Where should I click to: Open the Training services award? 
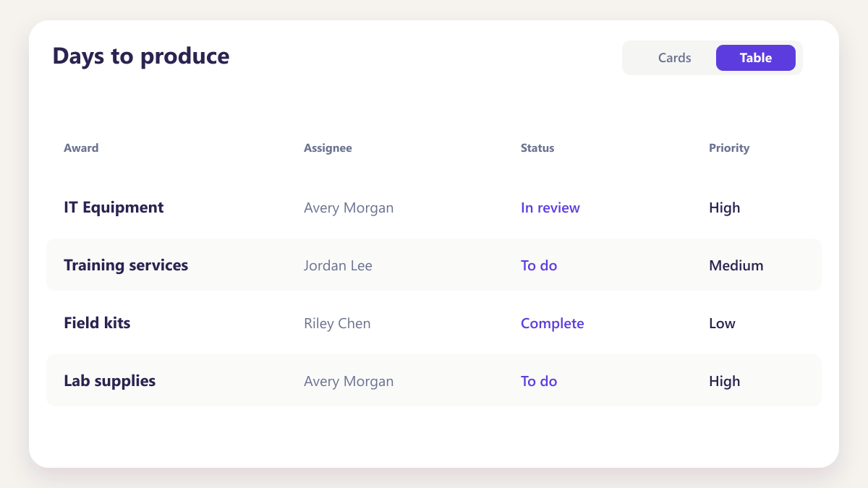126,265
